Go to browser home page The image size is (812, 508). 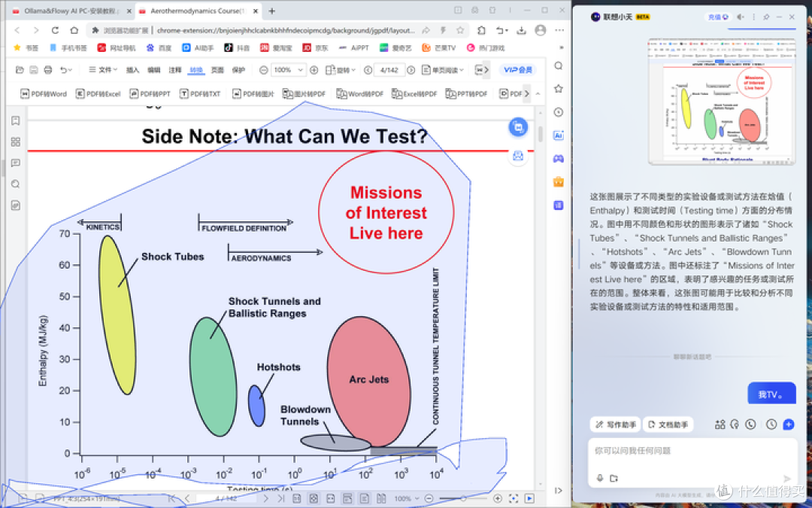click(x=74, y=30)
